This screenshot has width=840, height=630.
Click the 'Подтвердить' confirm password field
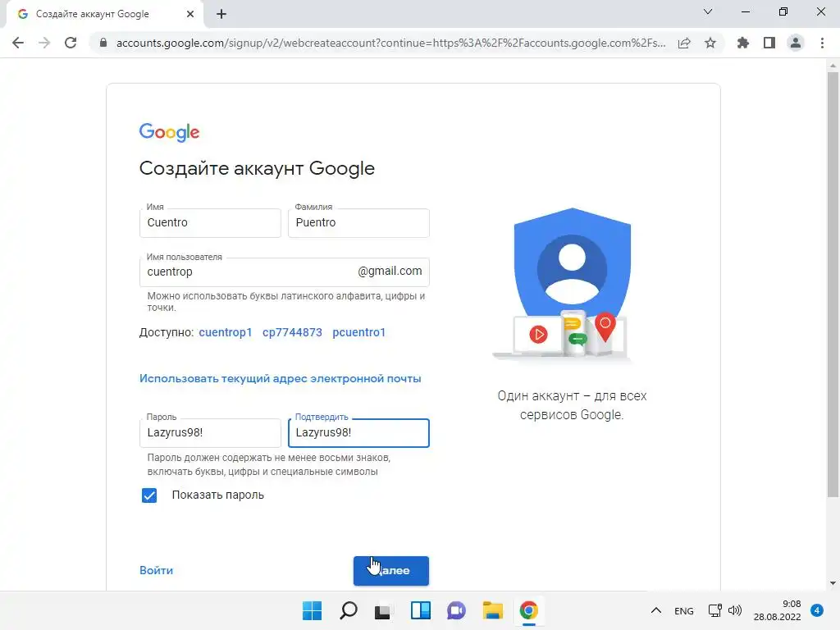point(358,433)
